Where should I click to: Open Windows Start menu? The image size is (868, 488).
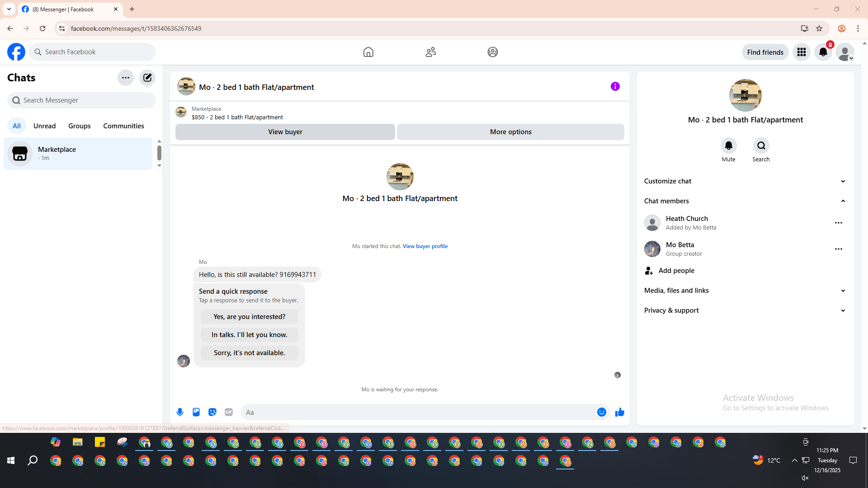click(x=11, y=460)
